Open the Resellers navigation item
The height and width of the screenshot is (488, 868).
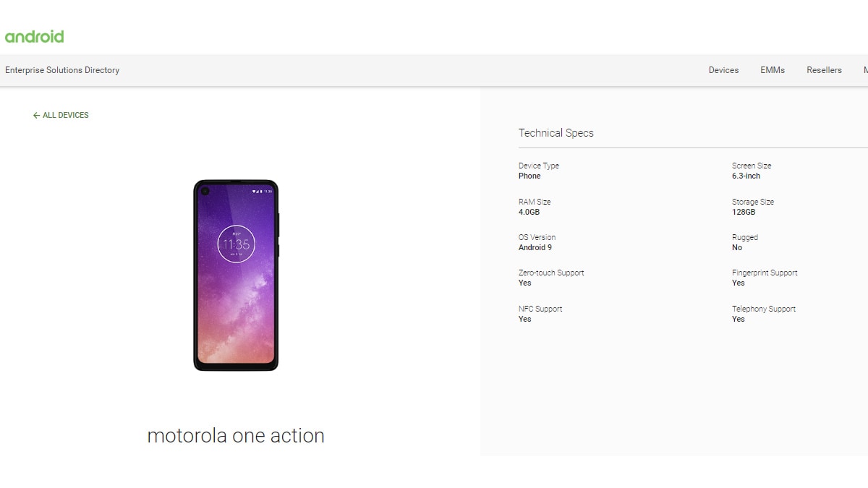(824, 70)
